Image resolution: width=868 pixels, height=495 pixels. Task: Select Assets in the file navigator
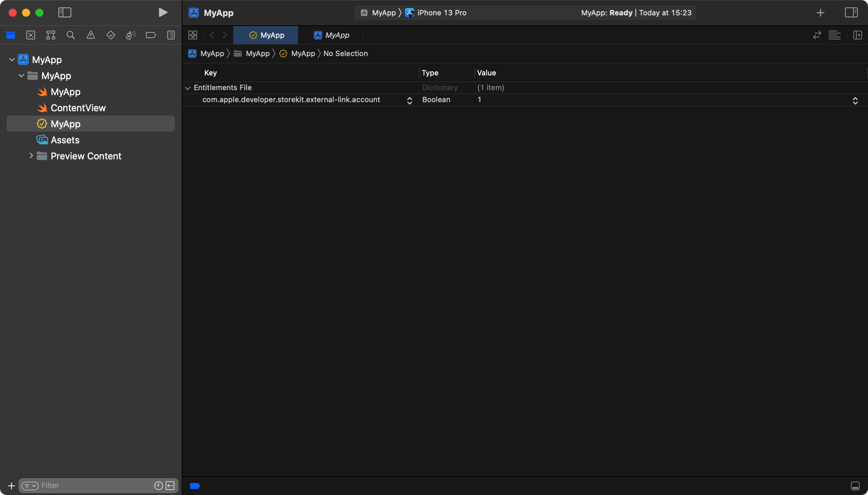coord(65,139)
